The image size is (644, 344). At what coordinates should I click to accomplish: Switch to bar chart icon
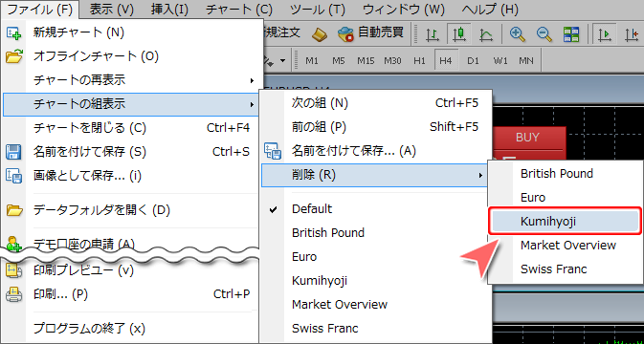click(x=433, y=34)
